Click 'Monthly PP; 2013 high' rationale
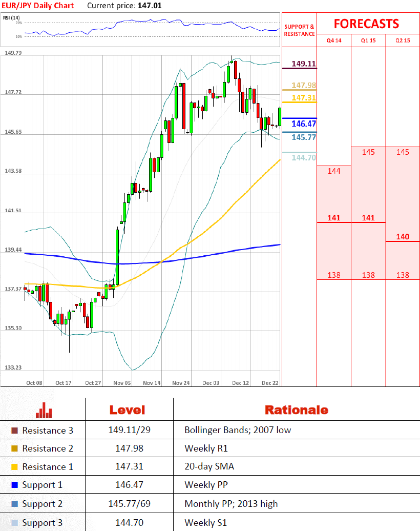Image resolution: width=420 pixels, height=531 pixels. click(231, 504)
